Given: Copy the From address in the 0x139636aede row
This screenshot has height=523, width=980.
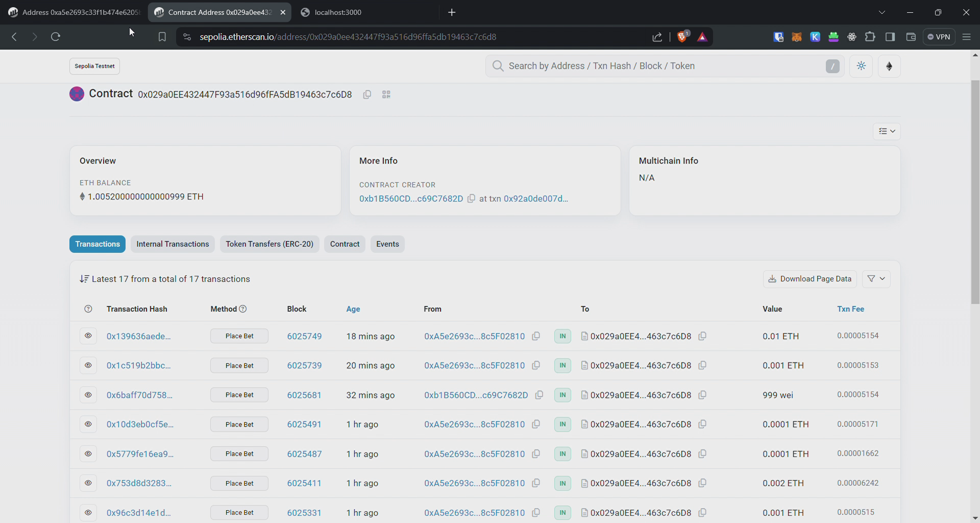Looking at the screenshot, I should point(536,336).
